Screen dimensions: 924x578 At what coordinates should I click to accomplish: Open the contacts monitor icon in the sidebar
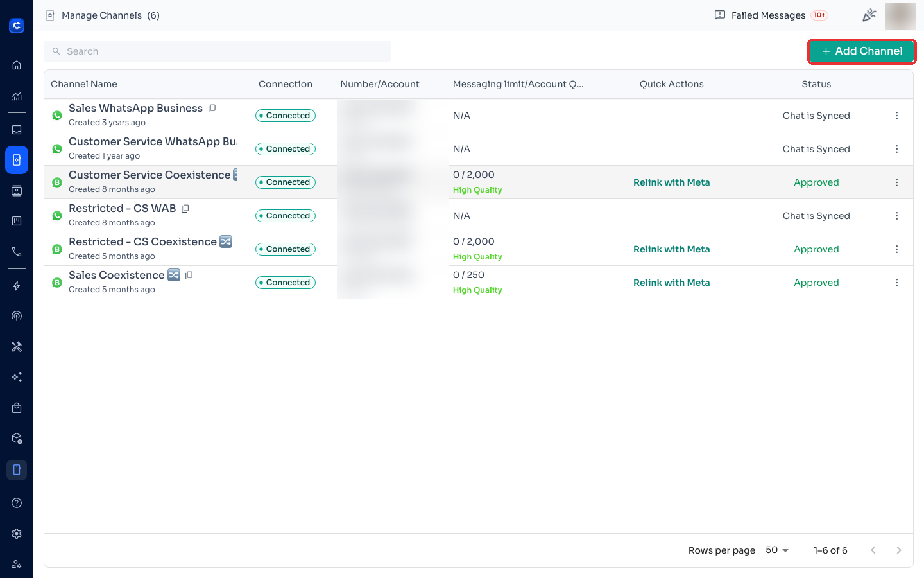[x=17, y=191]
